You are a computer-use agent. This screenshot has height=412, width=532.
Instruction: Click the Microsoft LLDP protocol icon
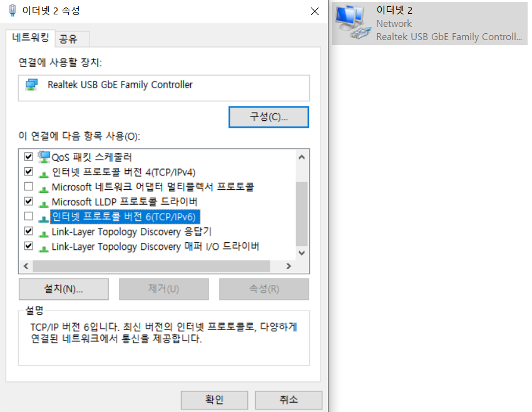click(x=43, y=204)
